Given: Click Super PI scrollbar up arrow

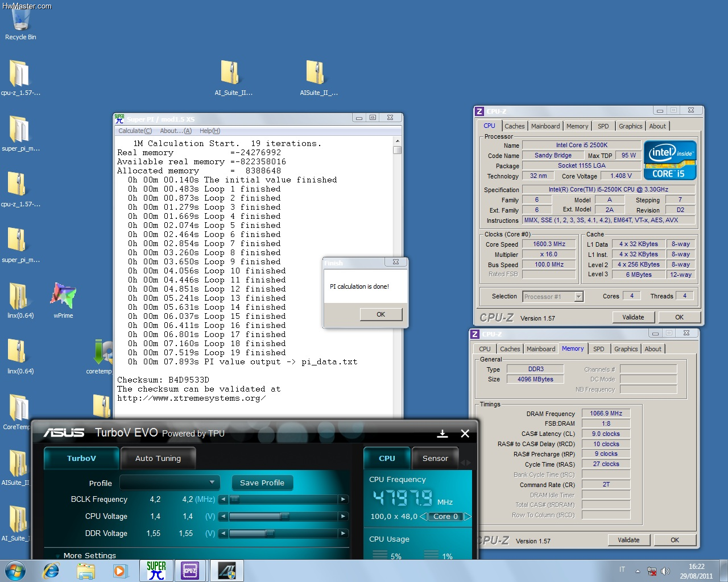Looking at the screenshot, I should 397,141.
